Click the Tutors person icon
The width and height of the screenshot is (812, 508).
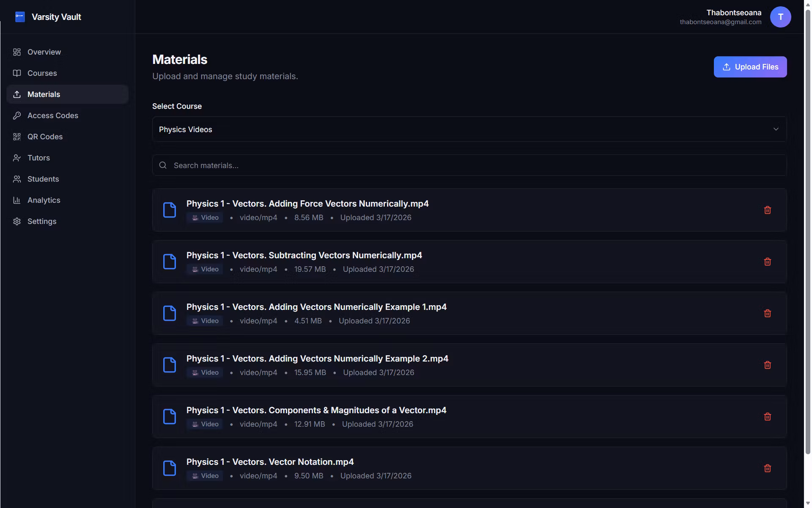pyautogui.click(x=17, y=158)
